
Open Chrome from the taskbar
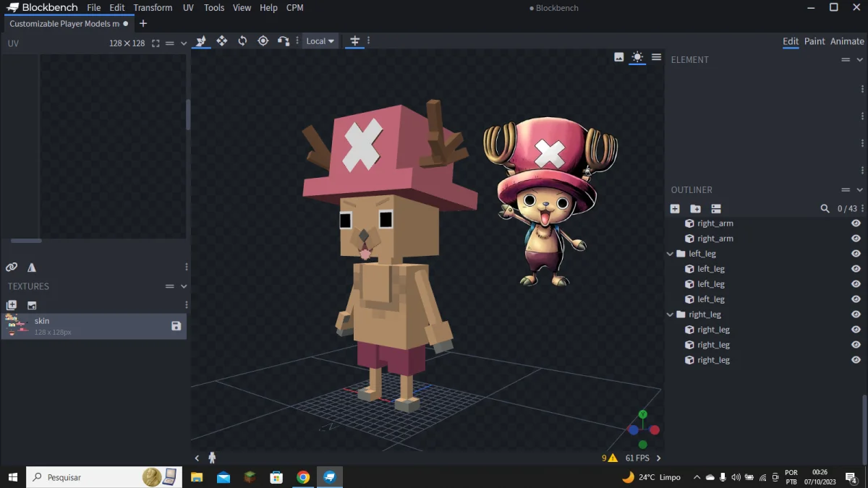click(x=303, y=477)
